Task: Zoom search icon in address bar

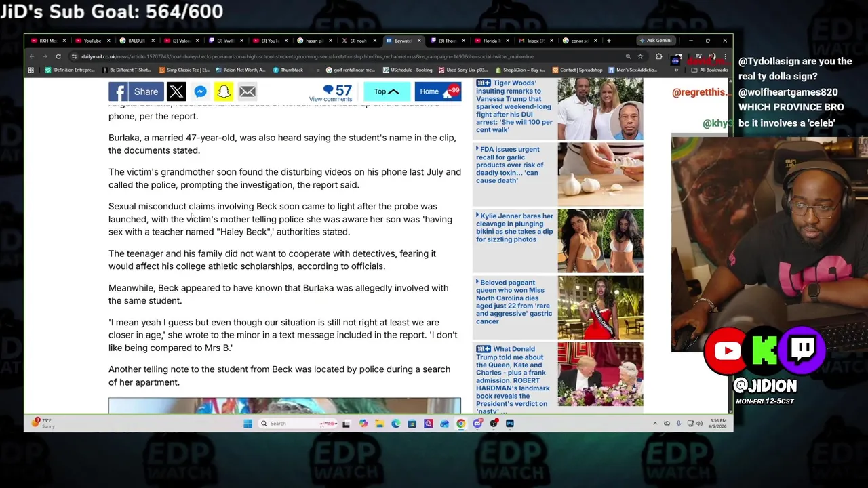Action: [628, 56]
